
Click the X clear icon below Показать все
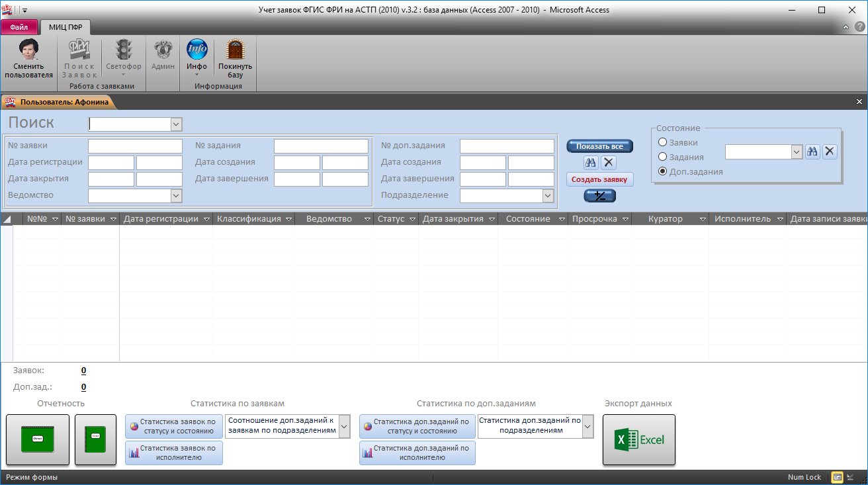(x=609, y=163)
